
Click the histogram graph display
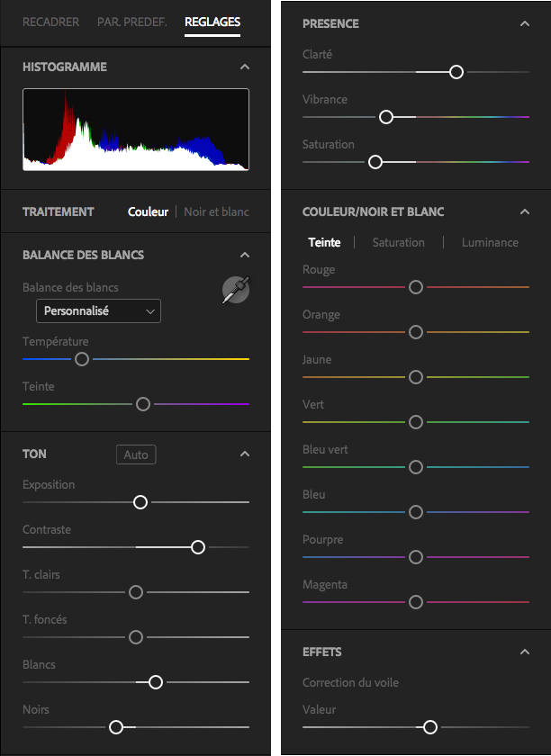[x=136, y=130]
